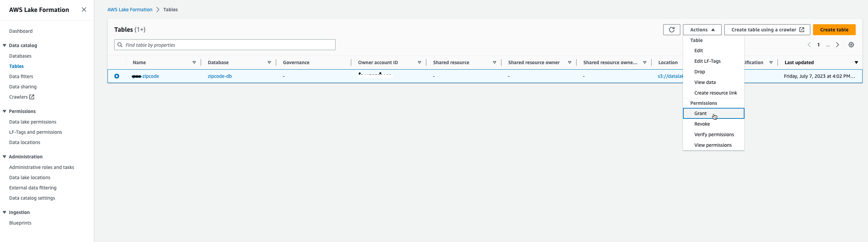The height and width of the screenshot is (242, 868).
Task: Collapse the Actions dropdown
Action: pos(702,30)
